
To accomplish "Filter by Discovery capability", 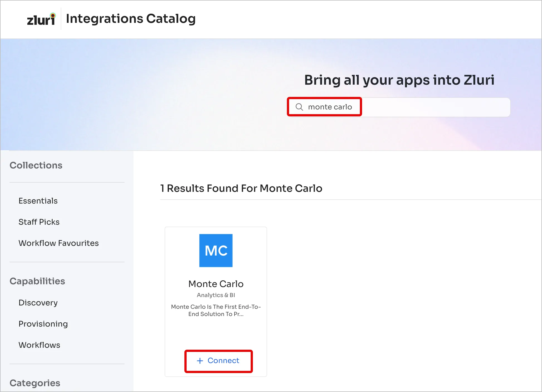I will coord(38,303).
